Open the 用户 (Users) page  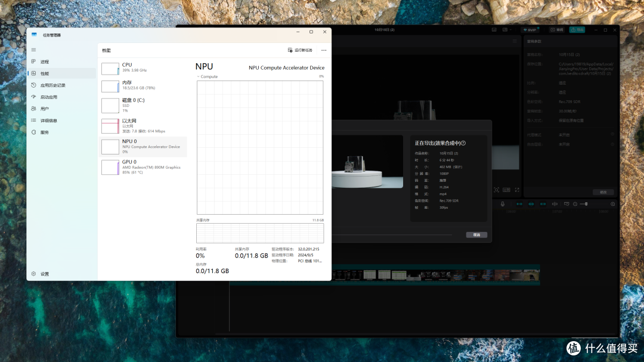pos(45,109)
